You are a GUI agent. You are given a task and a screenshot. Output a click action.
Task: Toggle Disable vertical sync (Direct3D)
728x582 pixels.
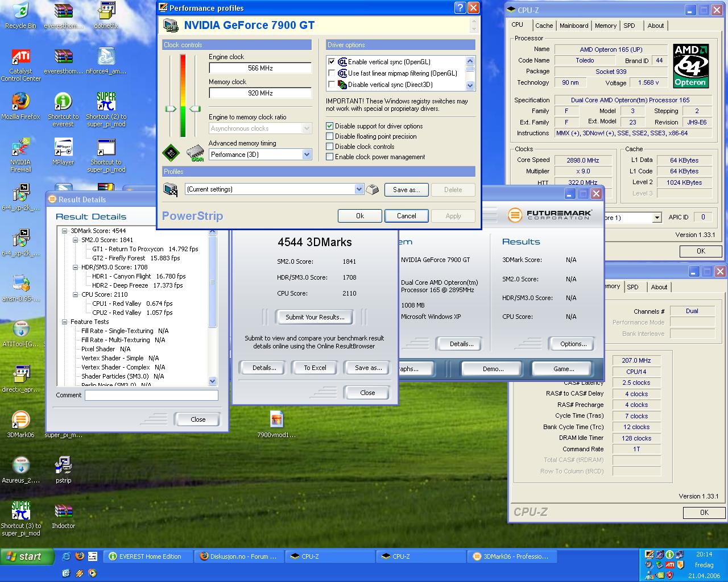pyautogui.click(x=332, y=84)
